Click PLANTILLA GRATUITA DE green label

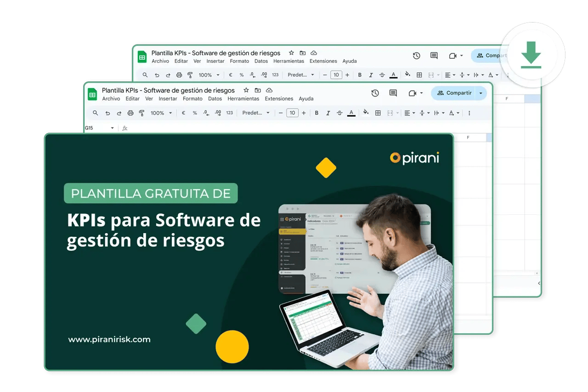coord(151,193)
